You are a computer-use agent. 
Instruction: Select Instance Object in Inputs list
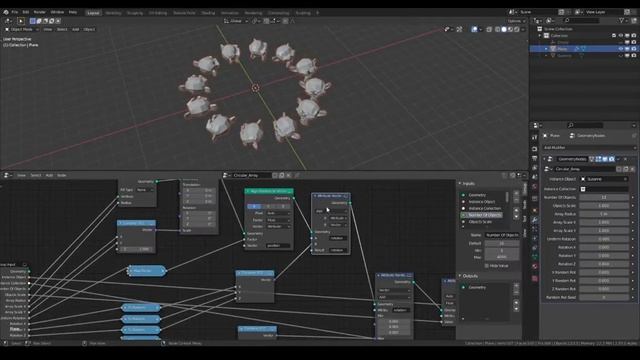(482, 202)
